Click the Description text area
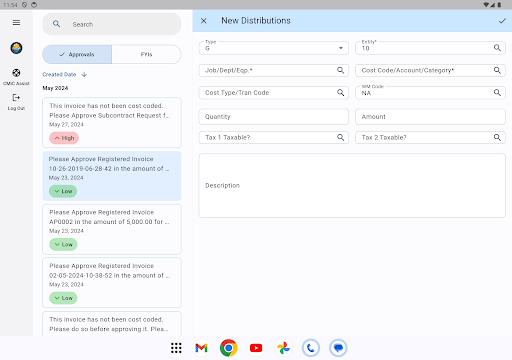This screenshot has height=360, width=512. coord(352,185)
